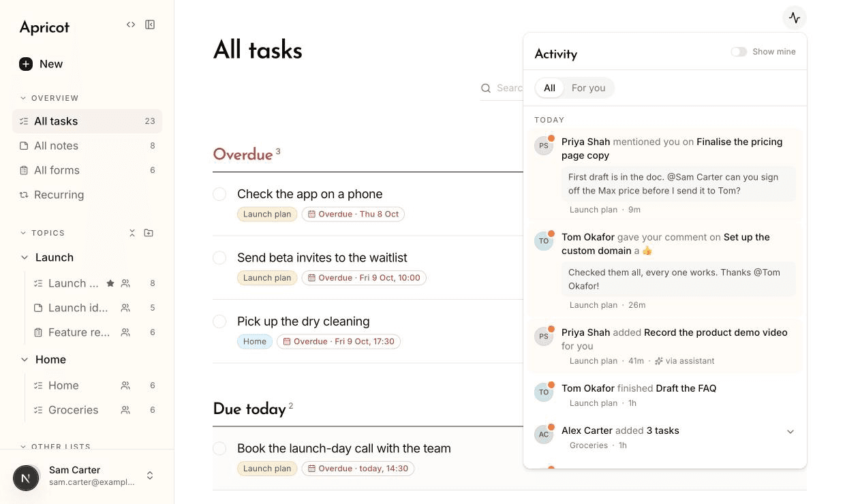Viewport: 845px width, 504px height.
Task: Click the Overdue today, 14:30 chip
Action: click(358, 469)
